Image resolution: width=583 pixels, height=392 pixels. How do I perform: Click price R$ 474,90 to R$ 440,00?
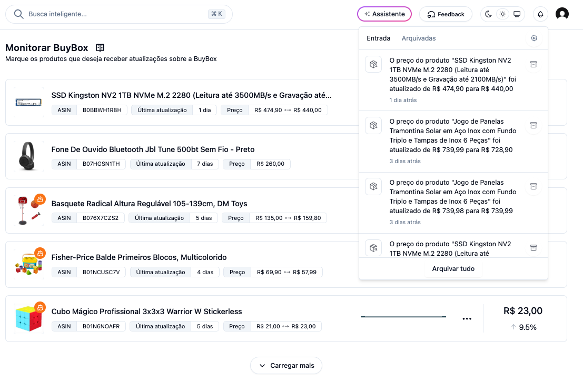[288, 110]
